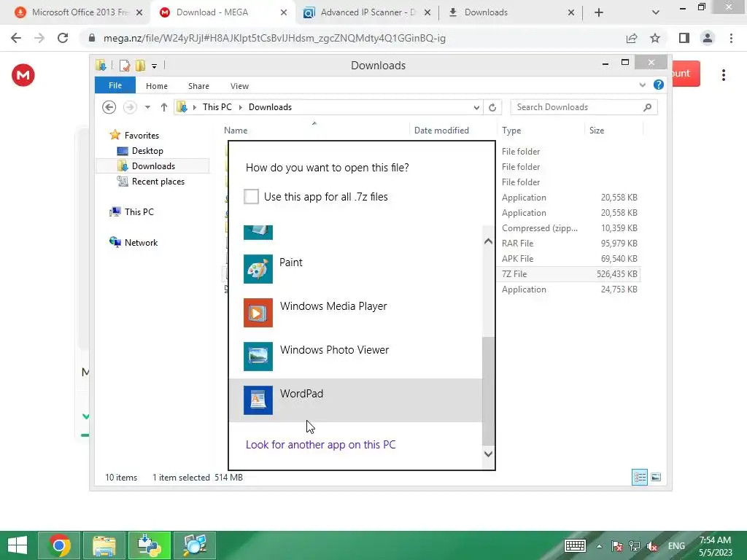Open Recent places in Favorites

(158, 182)
